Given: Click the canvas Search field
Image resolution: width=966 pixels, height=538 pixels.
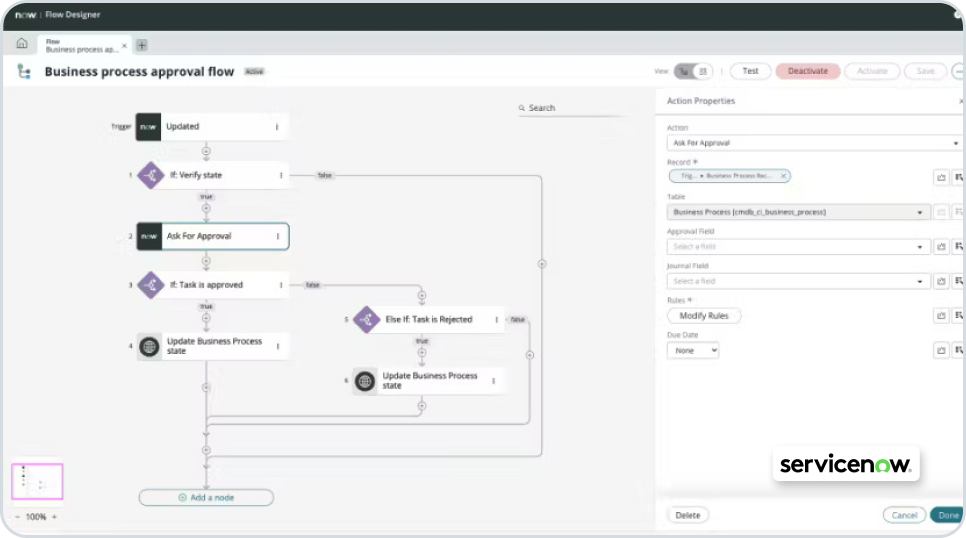Looking at the screenshot, I should pos(570,108).
